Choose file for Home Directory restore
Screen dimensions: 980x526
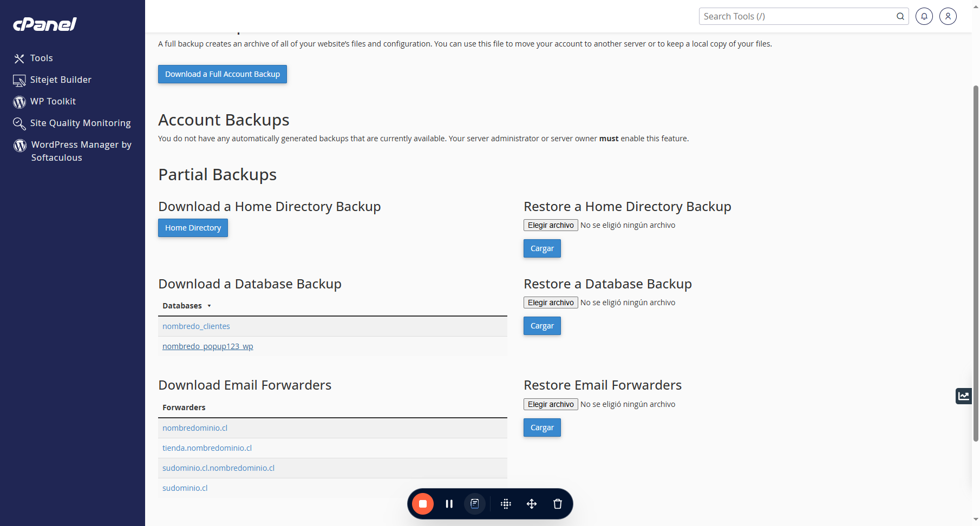coord(551,225)
